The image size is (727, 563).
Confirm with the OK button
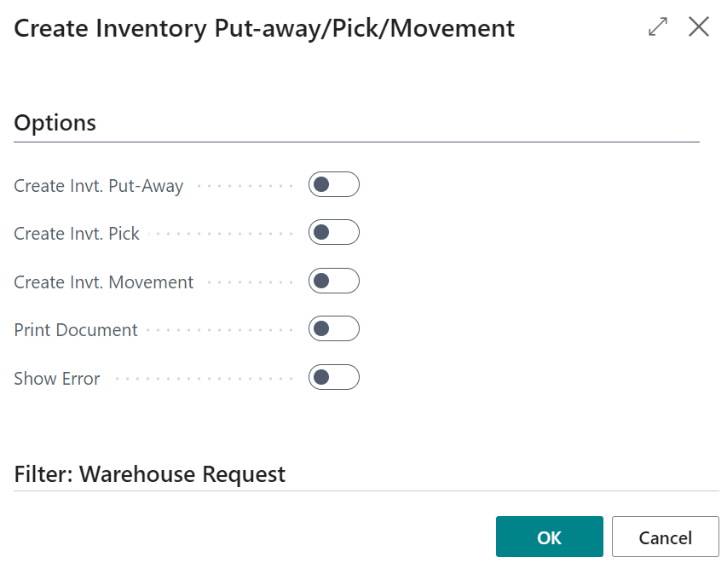click(549, 537)
